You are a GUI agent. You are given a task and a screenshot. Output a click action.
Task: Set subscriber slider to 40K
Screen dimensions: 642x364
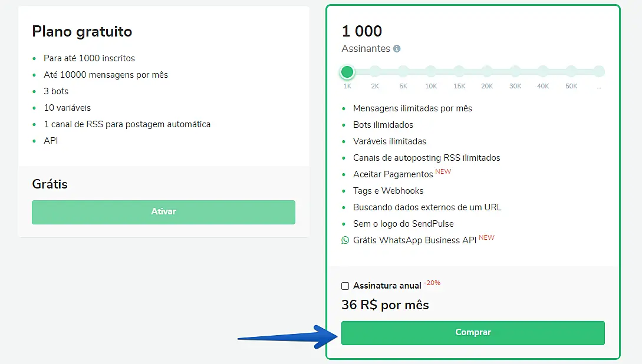pos(543,72)
